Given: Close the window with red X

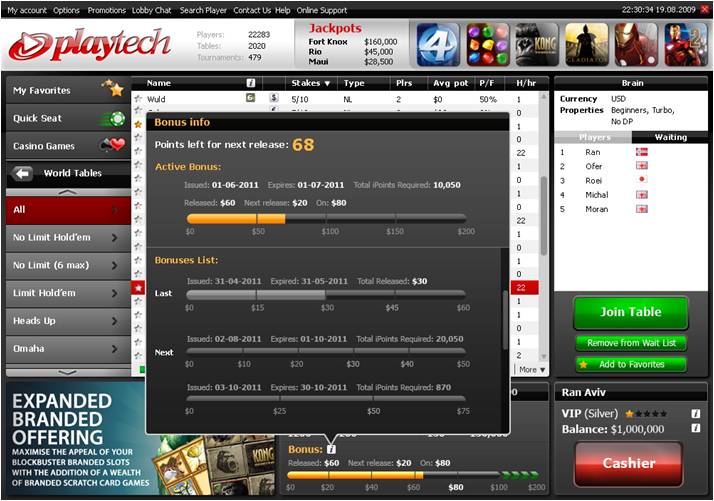Looking at the screenshot, I should 704,10.
